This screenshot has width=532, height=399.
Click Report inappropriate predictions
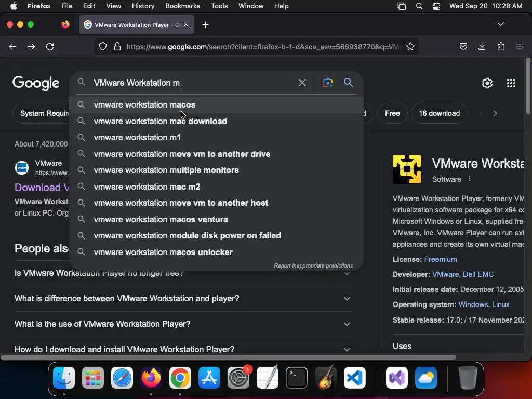pos(313,265)
